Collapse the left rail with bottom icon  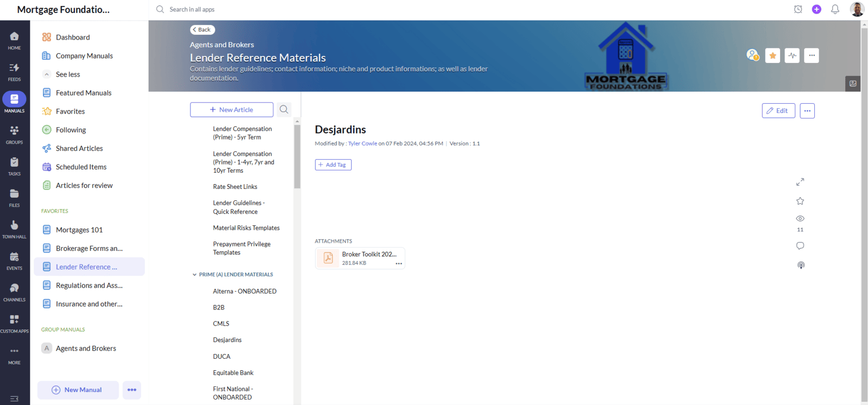tap(14, 398)
